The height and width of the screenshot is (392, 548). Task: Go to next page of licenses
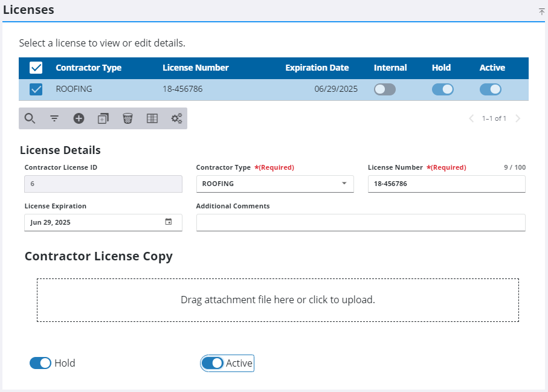[518, 118]
